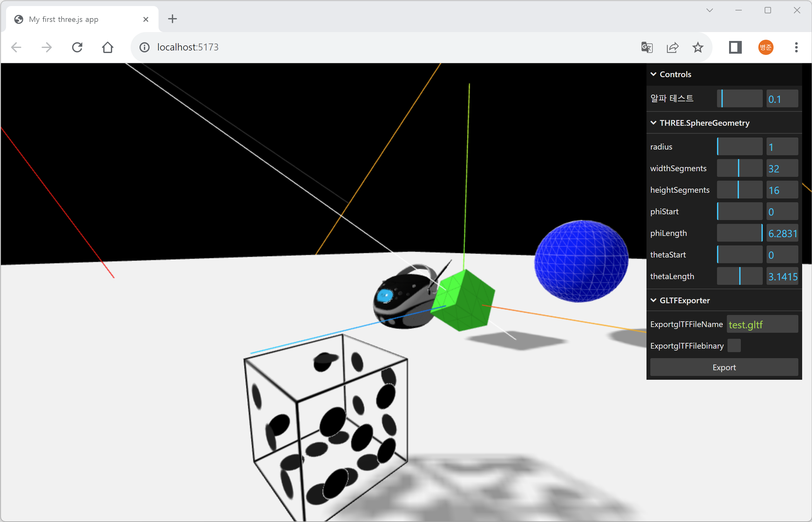Click the Export button
The image size is (812, 522).
[x=724, y=367]
